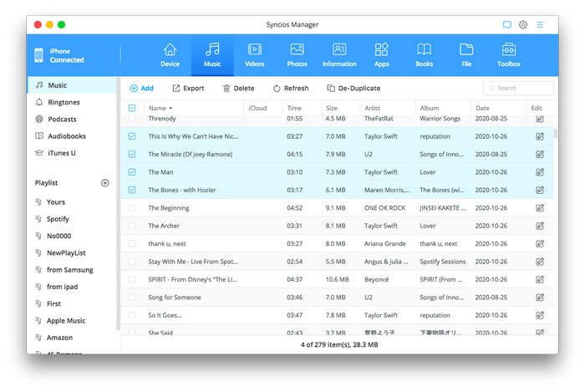Check The Archer song checkbox

[x=132, y=226]
